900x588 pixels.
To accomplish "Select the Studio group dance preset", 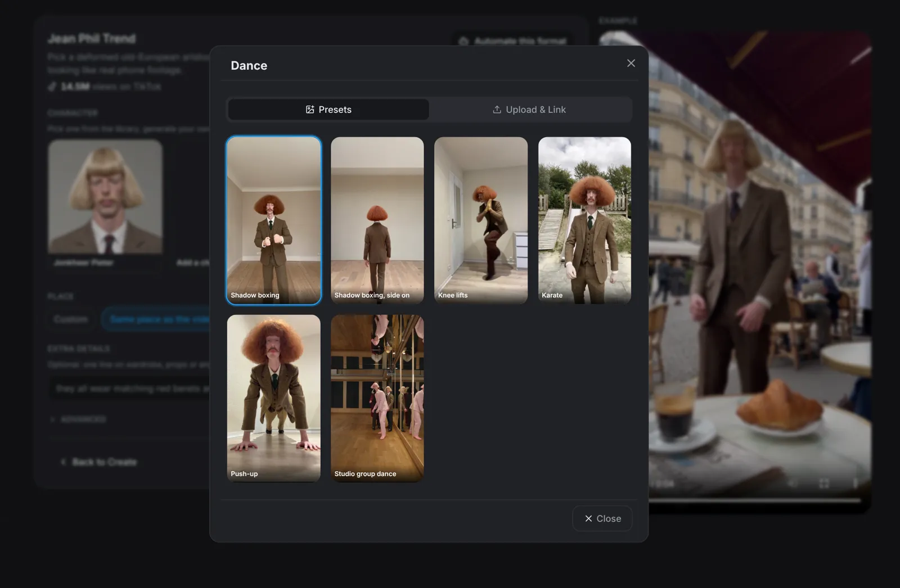I will click(x=377, y=398).
